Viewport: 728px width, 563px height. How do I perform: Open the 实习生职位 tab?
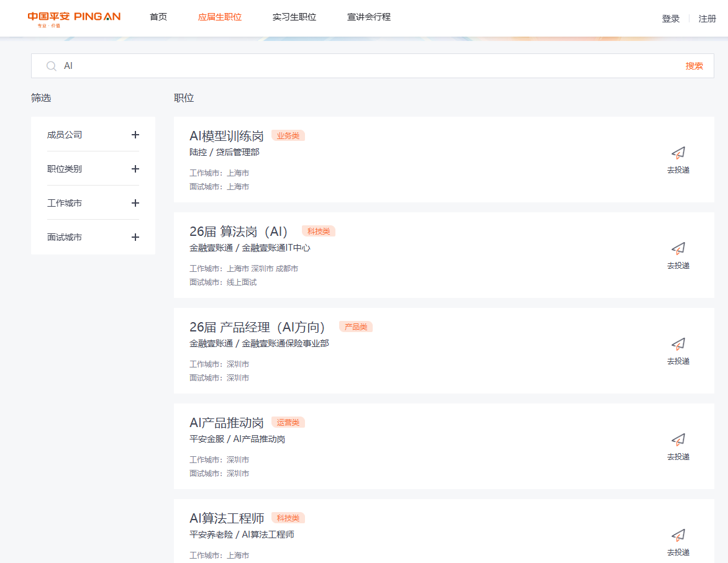tap(294, 17)
